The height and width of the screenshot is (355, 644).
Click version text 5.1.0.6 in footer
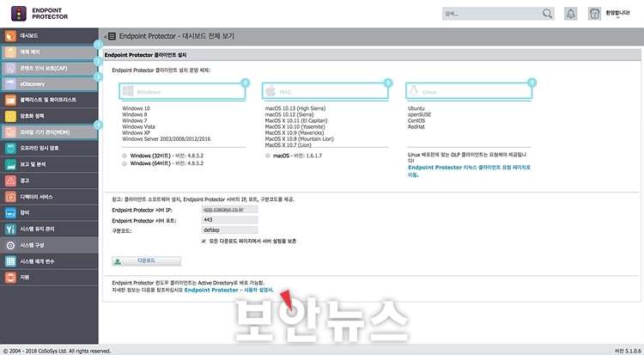pos(628,351)
